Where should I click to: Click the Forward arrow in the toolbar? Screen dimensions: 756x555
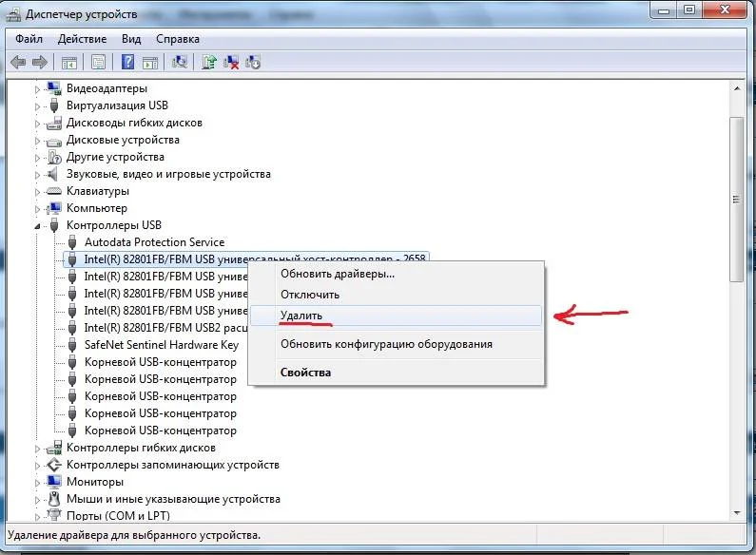40,62
